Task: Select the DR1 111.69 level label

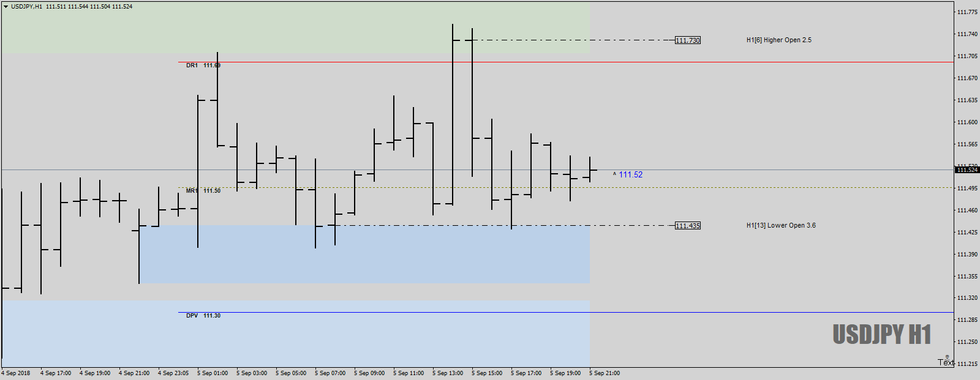Action: point(203,65)
